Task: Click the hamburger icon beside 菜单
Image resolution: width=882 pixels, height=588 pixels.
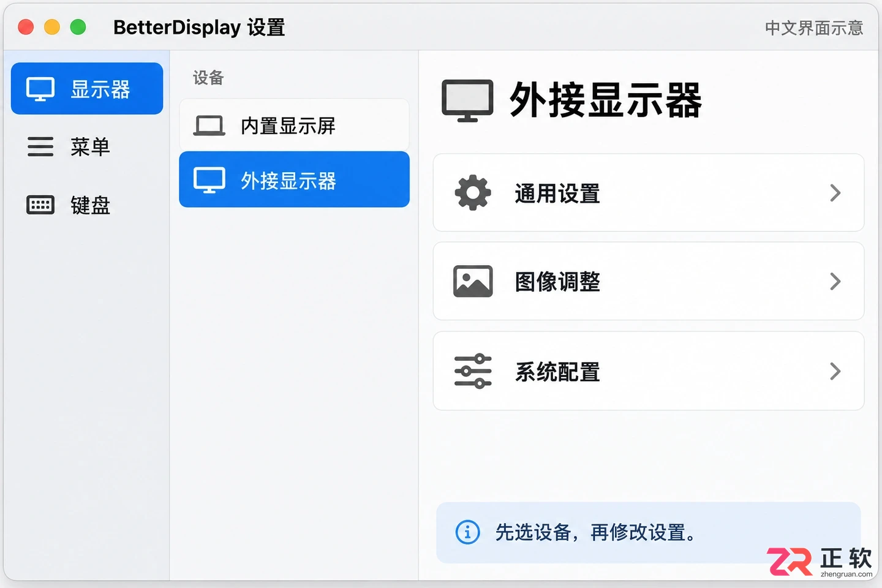Action: (40, 147)
